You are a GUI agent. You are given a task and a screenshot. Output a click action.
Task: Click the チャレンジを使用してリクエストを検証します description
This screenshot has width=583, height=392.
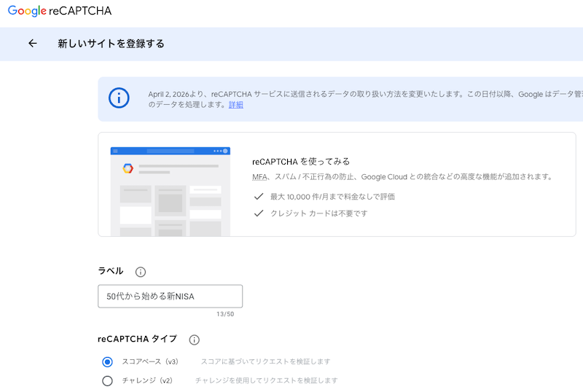click(x=266, y=380)
